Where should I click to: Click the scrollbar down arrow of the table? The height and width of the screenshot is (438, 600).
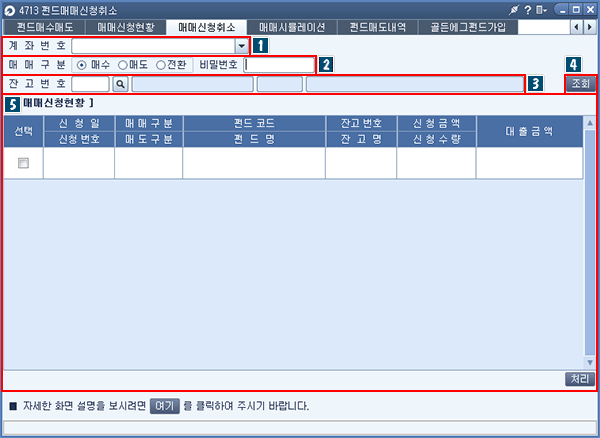pos(590,362)
